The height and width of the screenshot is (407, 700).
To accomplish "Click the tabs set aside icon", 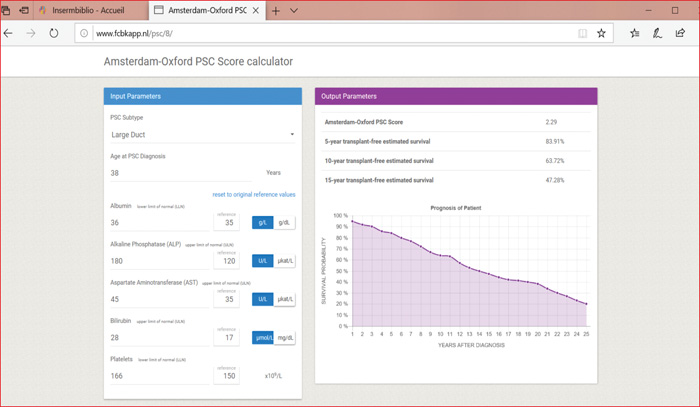I will click(x=5, y=10).
